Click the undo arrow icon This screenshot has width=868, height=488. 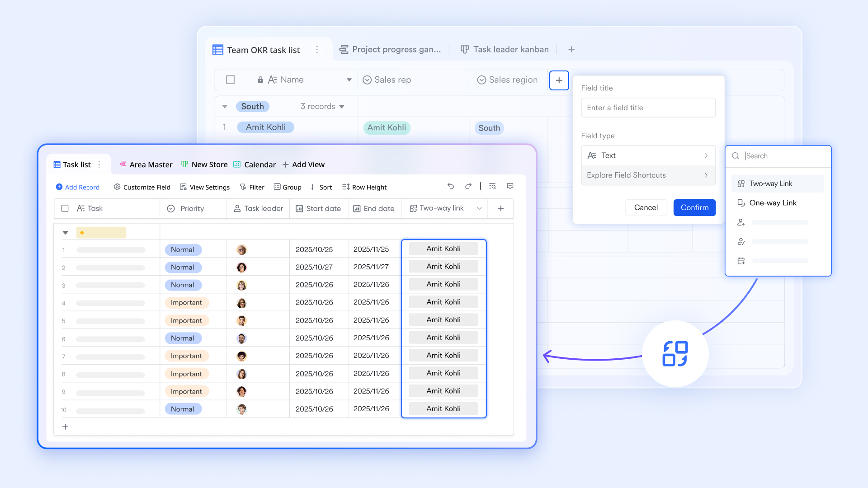pos(450,186)
